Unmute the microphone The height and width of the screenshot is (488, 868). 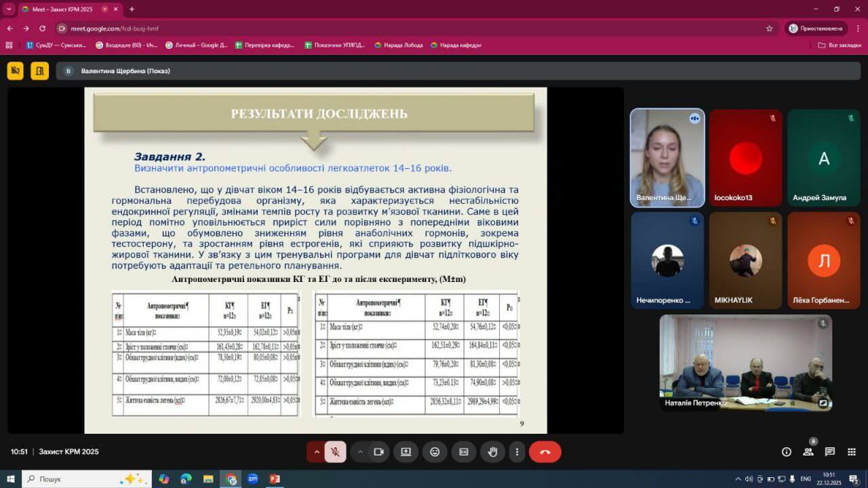(335, 452)
